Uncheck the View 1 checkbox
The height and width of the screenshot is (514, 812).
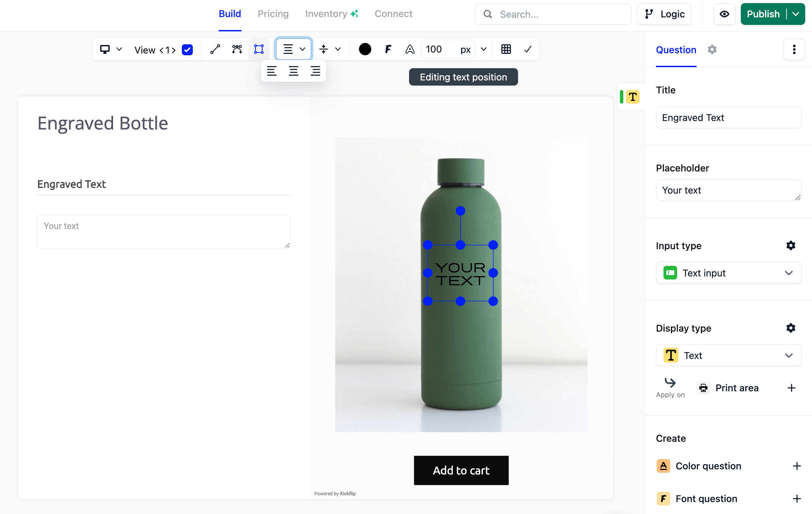(187, 50)
